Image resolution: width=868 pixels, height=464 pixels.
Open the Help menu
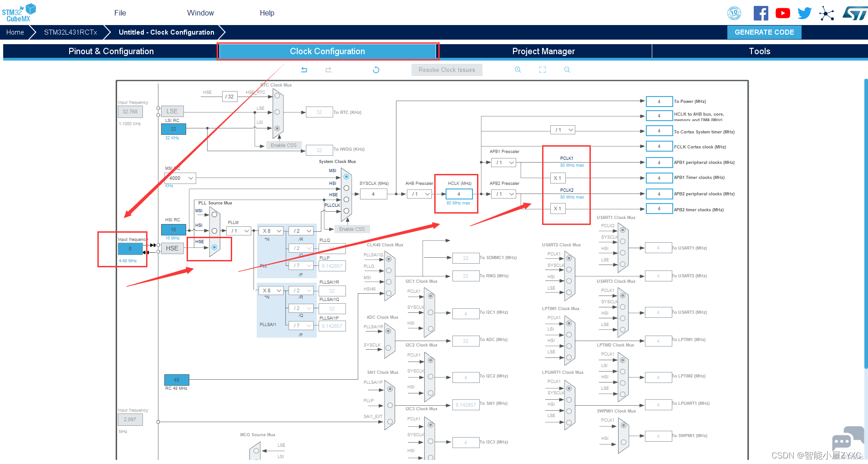point(267,13)
